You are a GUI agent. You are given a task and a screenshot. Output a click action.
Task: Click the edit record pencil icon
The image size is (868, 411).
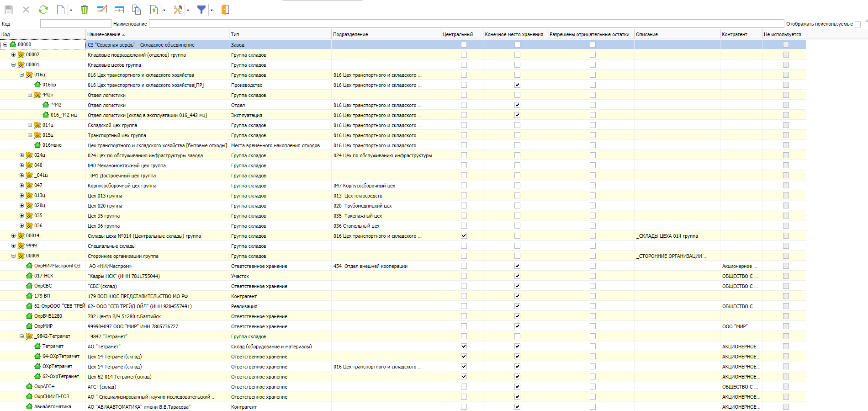point(102,10)
